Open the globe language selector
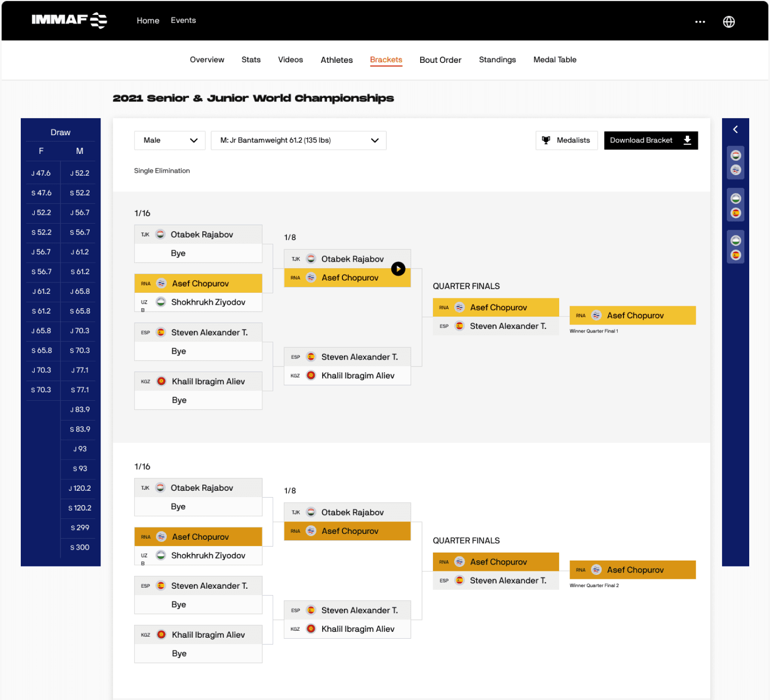 click(728, 22)
